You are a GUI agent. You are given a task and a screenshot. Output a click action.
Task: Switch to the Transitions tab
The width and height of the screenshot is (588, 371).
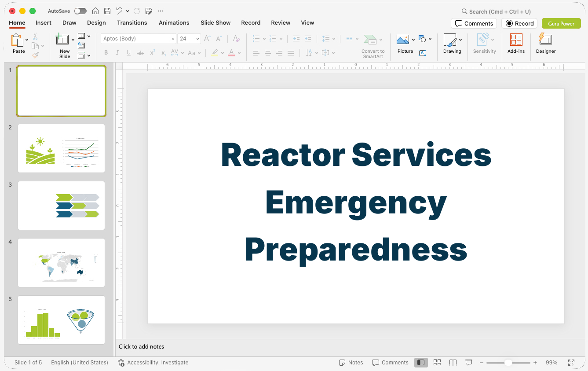click(132, 23)
